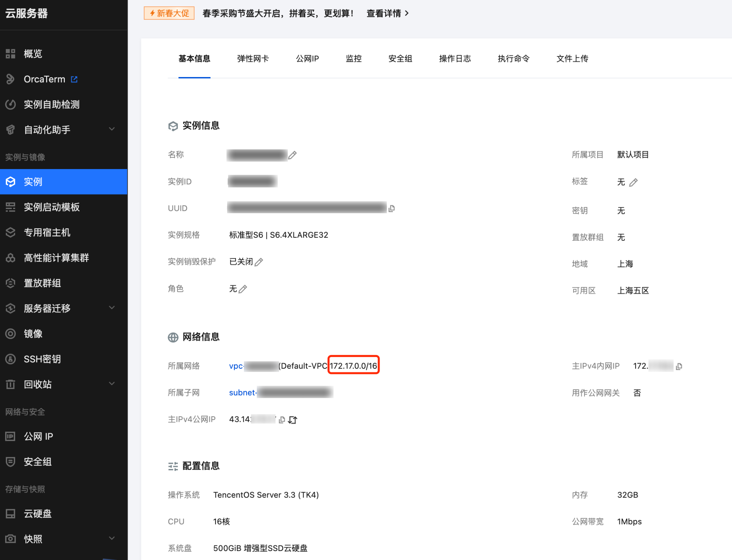
Task: Click the edit pencil next to instance name
Action: click(292, 155)
